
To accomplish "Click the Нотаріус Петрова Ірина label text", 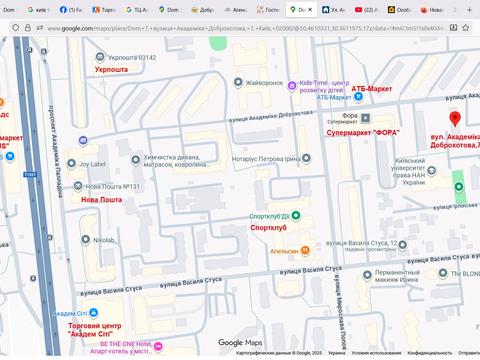I will (266, 159).
